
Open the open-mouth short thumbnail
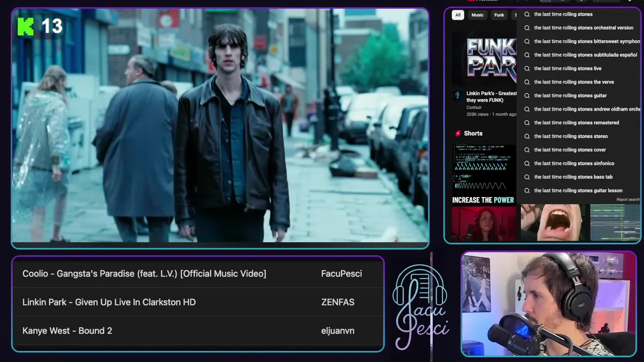(552, 222)
